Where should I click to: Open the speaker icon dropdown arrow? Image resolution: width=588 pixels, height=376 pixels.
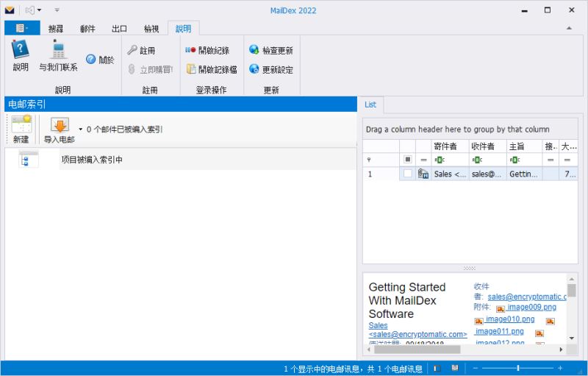tap(39, 10)
